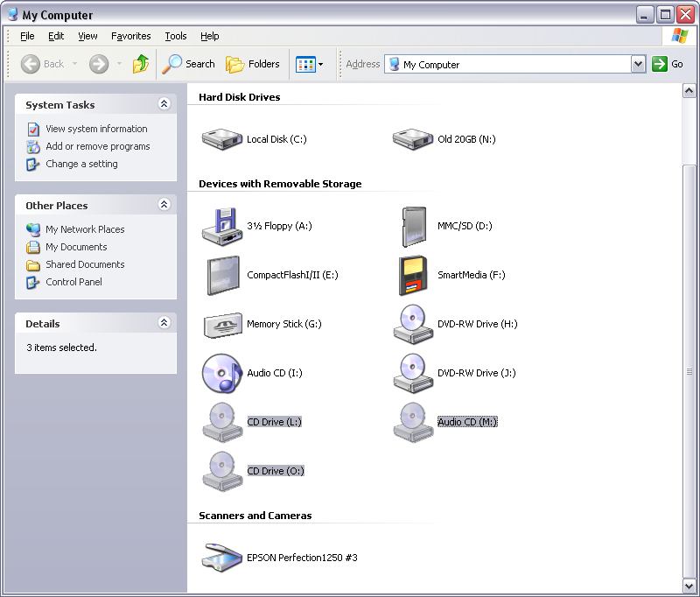Select the 3½ Floppy (A:) drive icon

(x=221, y=226)
